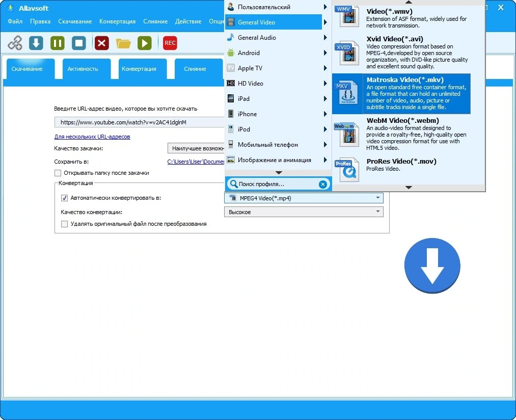The image size is (516, 420).
Task: Click the YouTube URL input field
Action: click(x=140, y=122)
